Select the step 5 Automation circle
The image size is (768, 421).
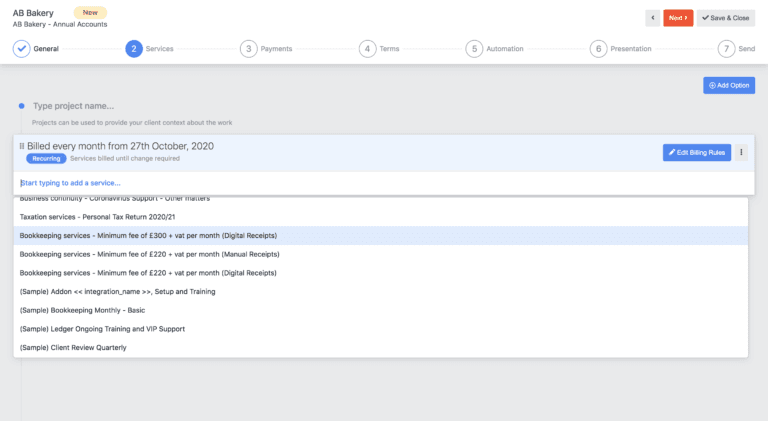click(x=474, y=48)
